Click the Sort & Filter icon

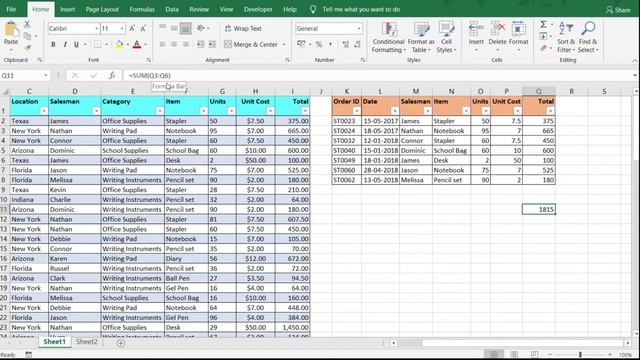566,29
